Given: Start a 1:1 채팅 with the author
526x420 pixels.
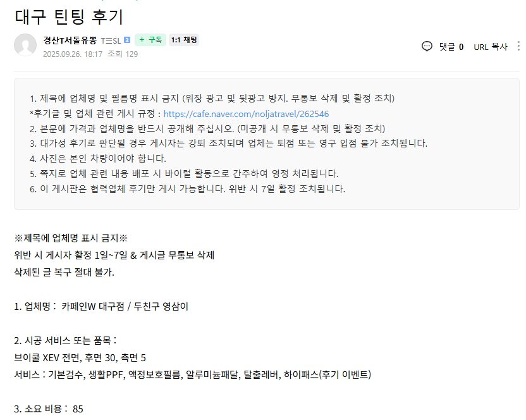Looking at the screenshot, I should click(x=184, y=40).
